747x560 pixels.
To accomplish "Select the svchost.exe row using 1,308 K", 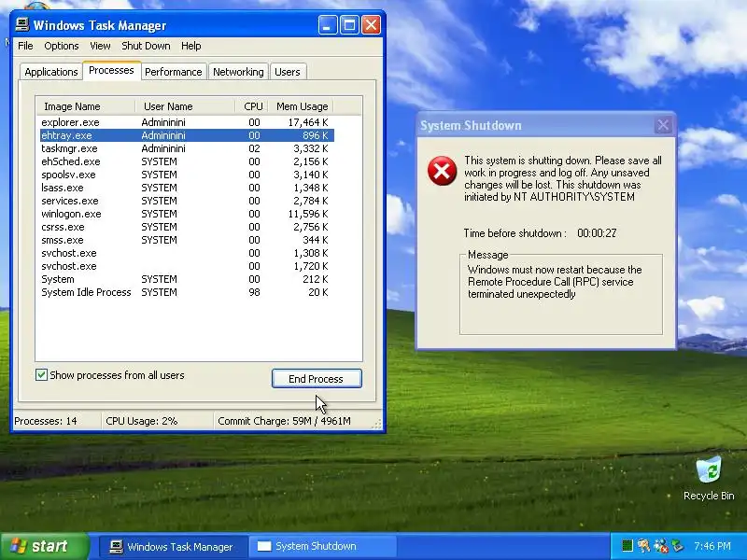I will (186, 253).
